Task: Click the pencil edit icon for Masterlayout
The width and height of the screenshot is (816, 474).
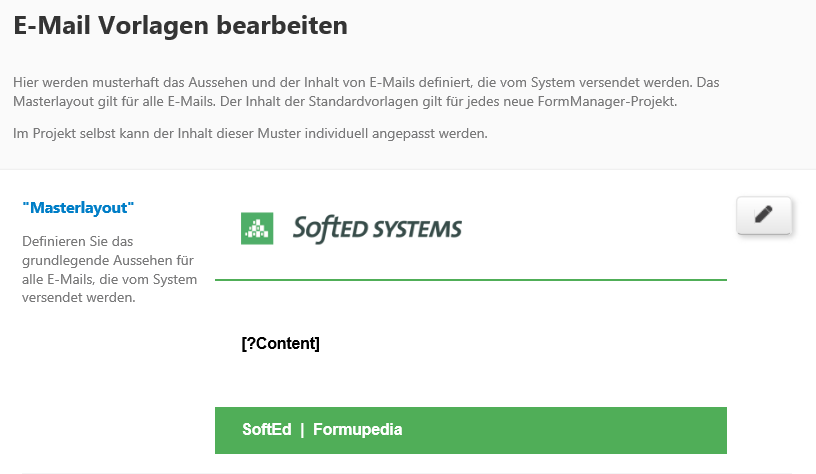Action: [x=763, y=215]
